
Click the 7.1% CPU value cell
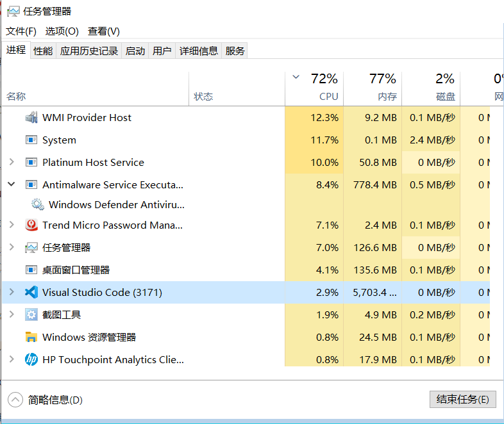314,225
